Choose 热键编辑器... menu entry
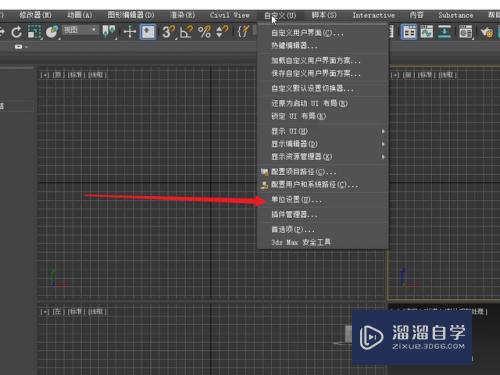 (323, 45)
